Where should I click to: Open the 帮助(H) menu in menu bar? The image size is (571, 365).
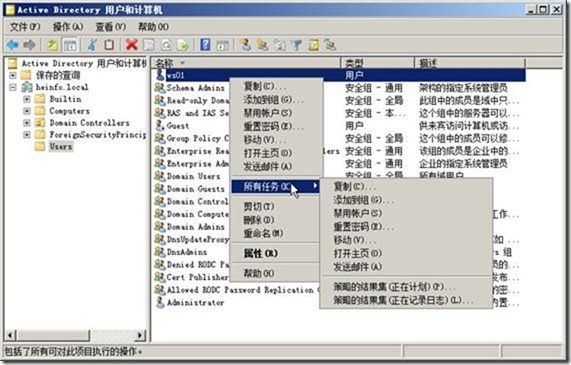pos(153,27)
